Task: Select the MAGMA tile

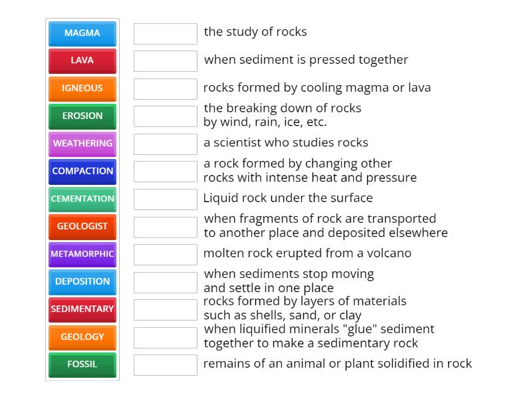Action: pyautogui.click(x=82, y=33)
